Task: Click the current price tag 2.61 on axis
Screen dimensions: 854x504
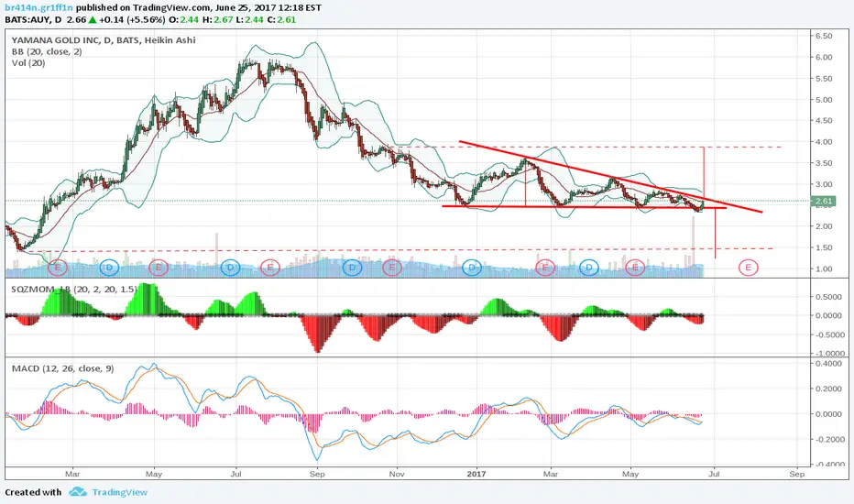Action: (824, 201)
